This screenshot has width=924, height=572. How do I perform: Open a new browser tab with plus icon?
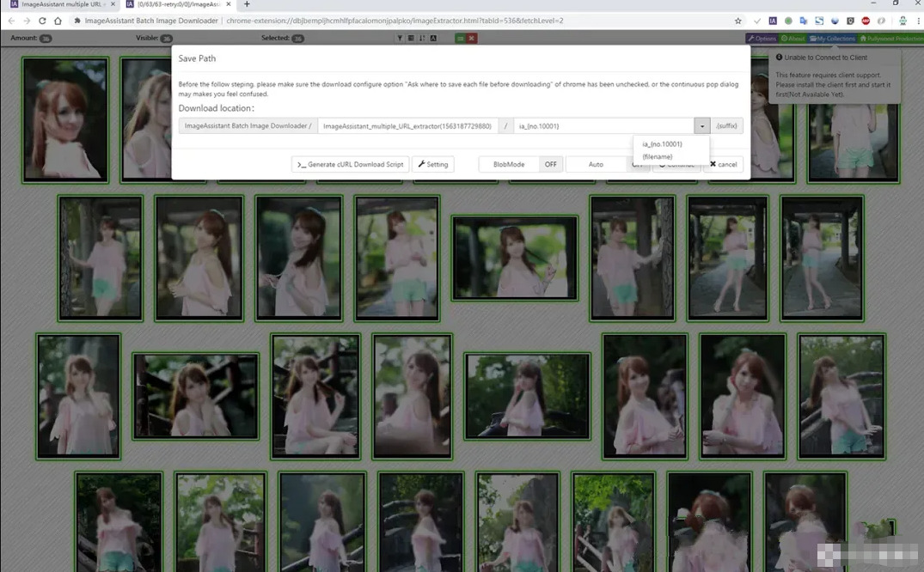pos(247,5)
